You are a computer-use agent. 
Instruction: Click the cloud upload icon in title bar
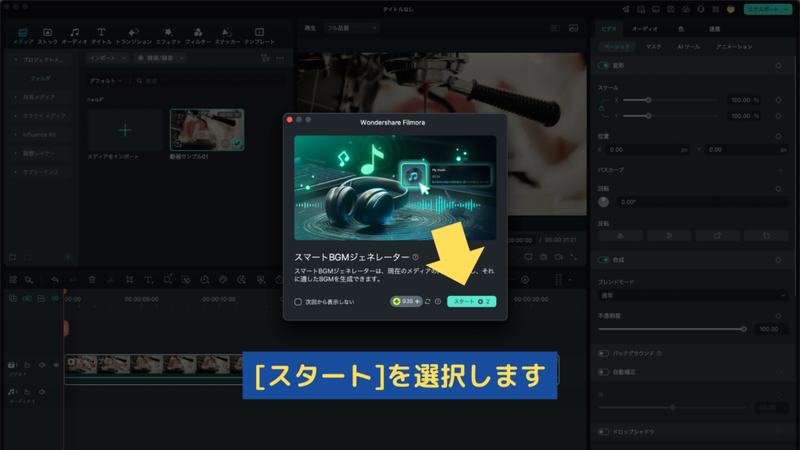[x=686, y=9]
